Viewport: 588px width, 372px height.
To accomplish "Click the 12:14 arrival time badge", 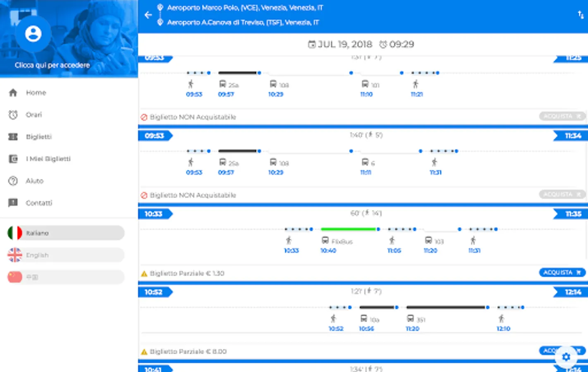I will [x=571, y=292].
